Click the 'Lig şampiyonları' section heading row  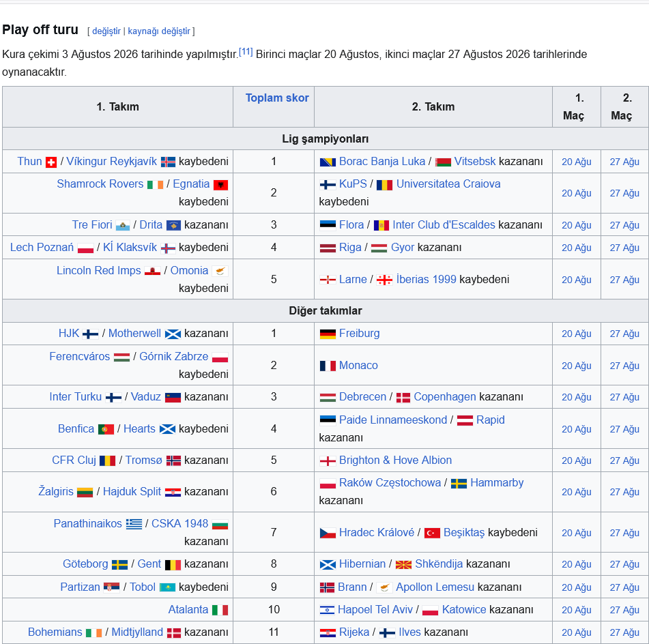[326, 138]
